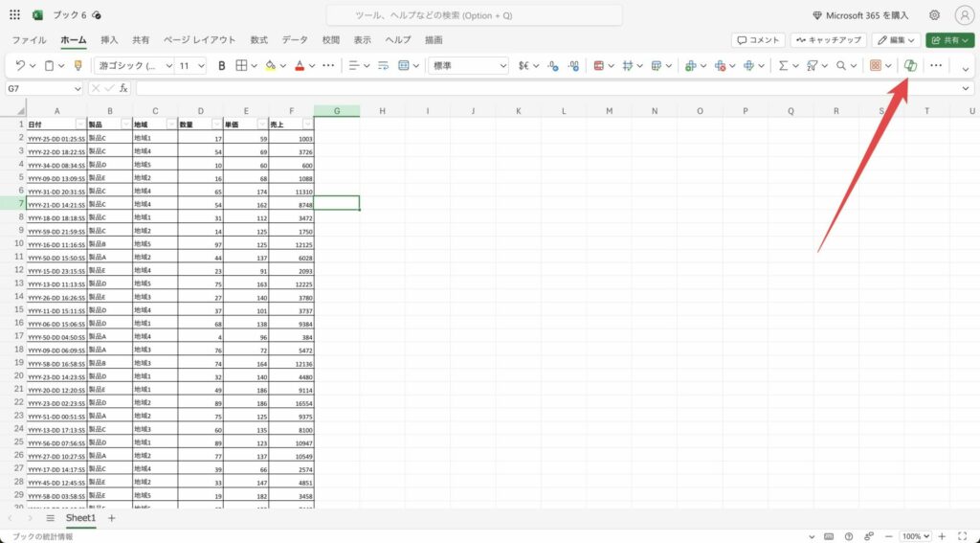Click the currency format $€ icon
Viewport: 980px width, 543px height.
click(523, 65)
